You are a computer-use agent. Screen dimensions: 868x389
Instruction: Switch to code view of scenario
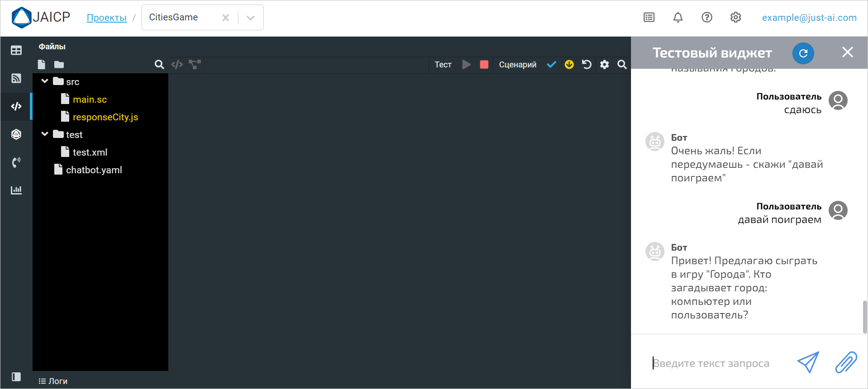coord(177,65)
